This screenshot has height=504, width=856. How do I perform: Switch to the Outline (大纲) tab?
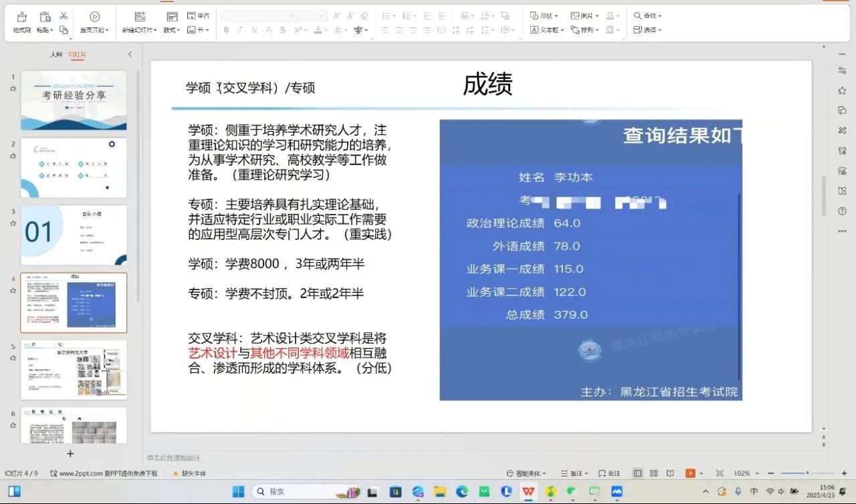[56, 54]
